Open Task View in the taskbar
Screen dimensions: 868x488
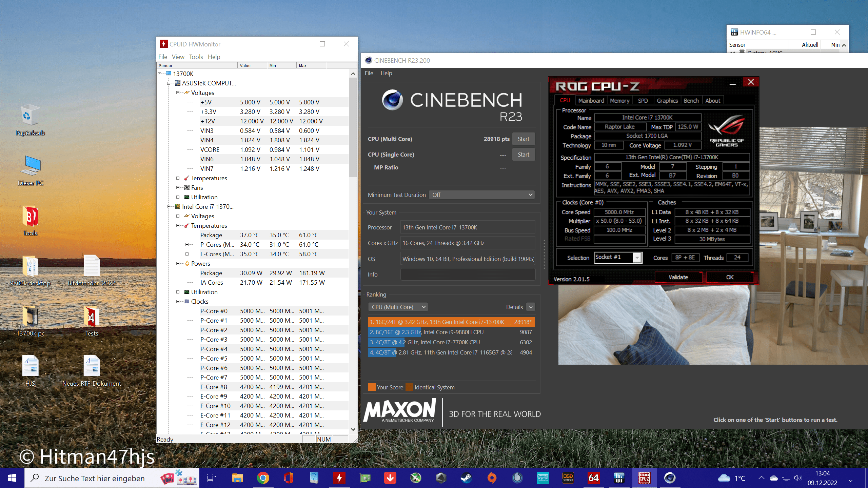tap(212, 478)
